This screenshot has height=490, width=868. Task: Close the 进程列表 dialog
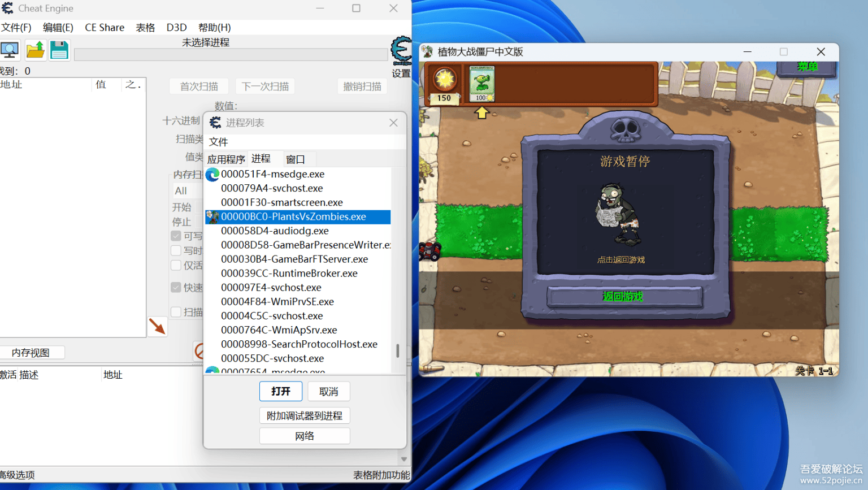point(394,123)
